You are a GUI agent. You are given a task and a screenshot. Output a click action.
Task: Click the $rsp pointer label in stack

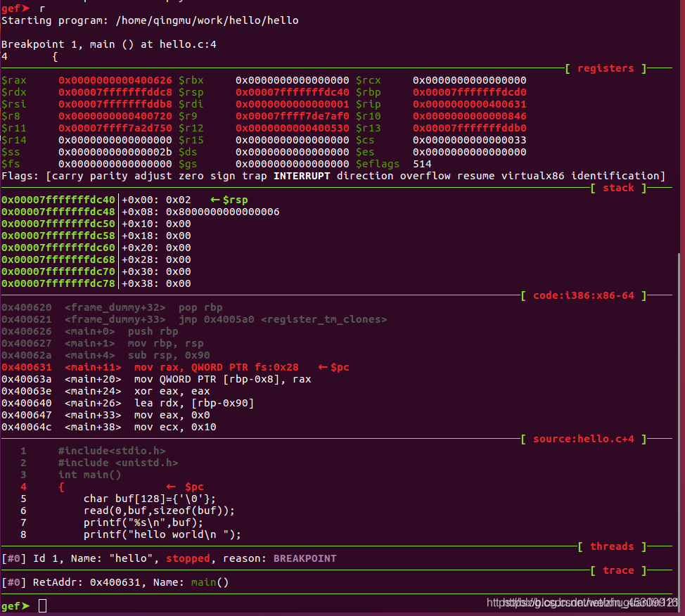(229, 200)
